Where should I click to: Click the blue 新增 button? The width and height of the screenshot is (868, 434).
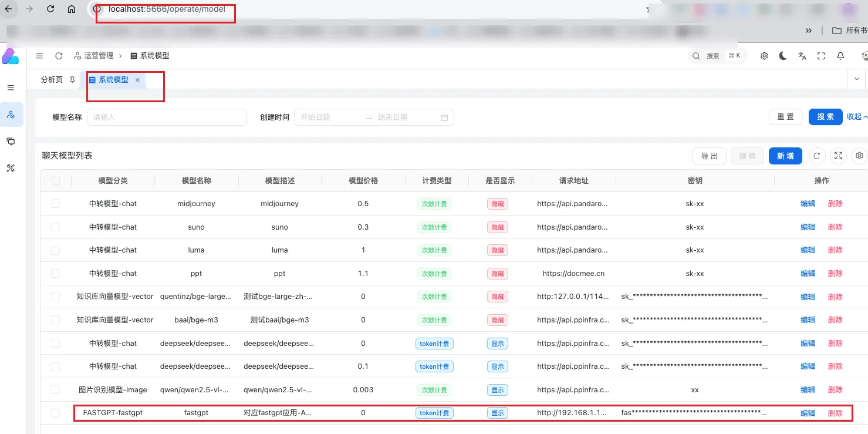tap(785, 156)
